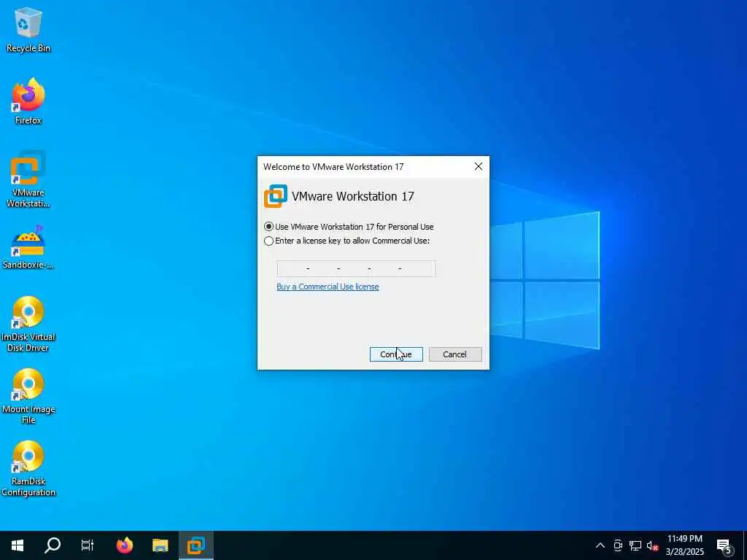The image size is (747, 560).
Task: Select the Mount Image File shortcut
Action: click(x=28, y=396)
